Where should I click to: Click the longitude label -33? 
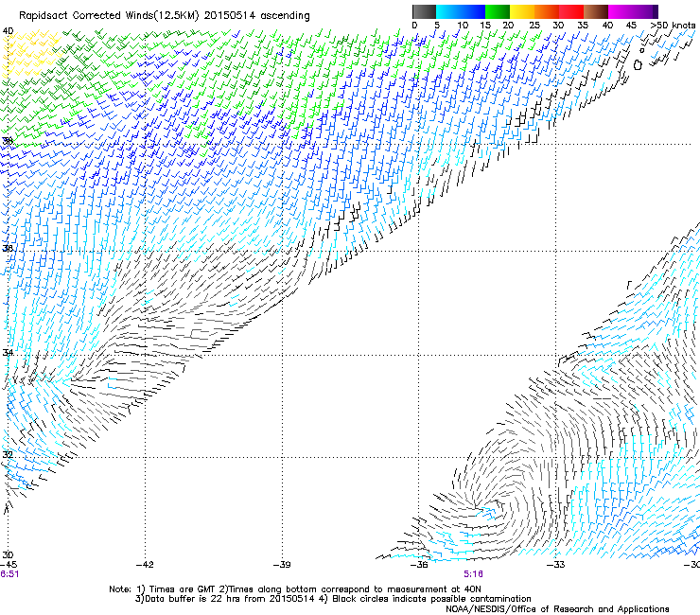coord(556,565)
